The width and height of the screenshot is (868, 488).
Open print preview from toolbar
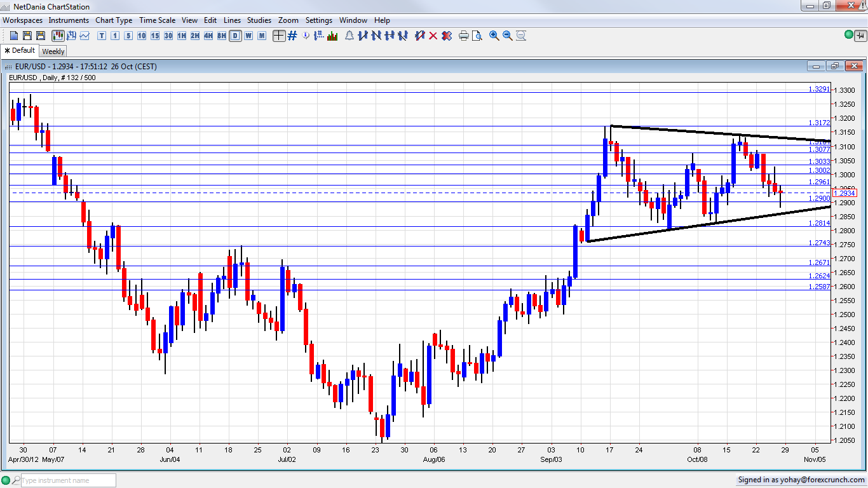(x=477, y=36)
